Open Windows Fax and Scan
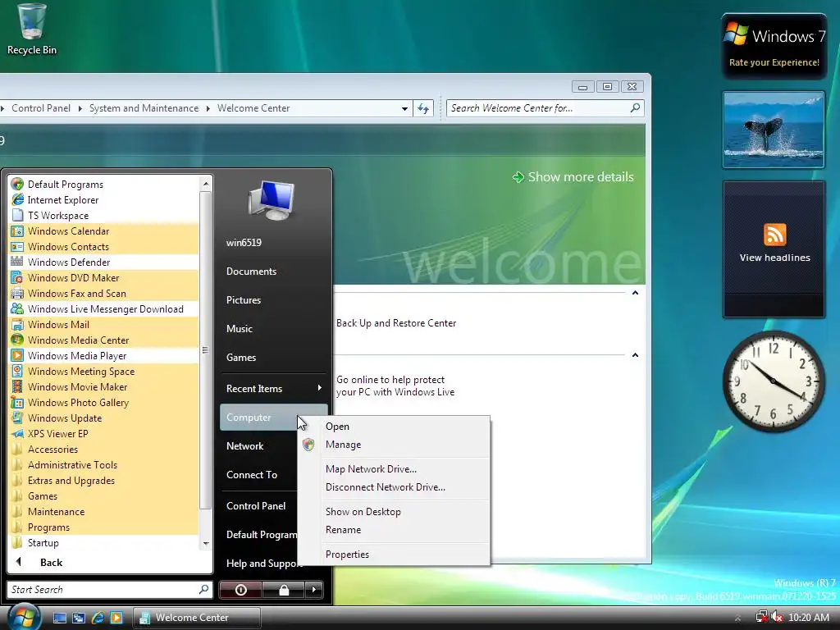The height and width of the screenshot is (630, 840). [76, 293]
